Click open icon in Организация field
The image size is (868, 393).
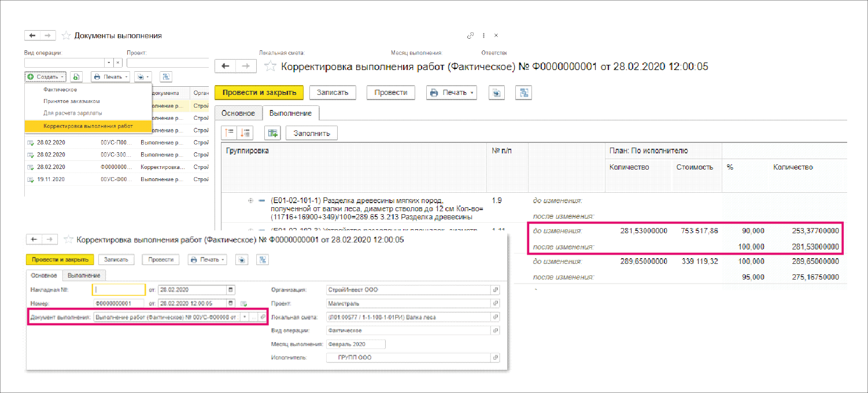click(495, 290)
